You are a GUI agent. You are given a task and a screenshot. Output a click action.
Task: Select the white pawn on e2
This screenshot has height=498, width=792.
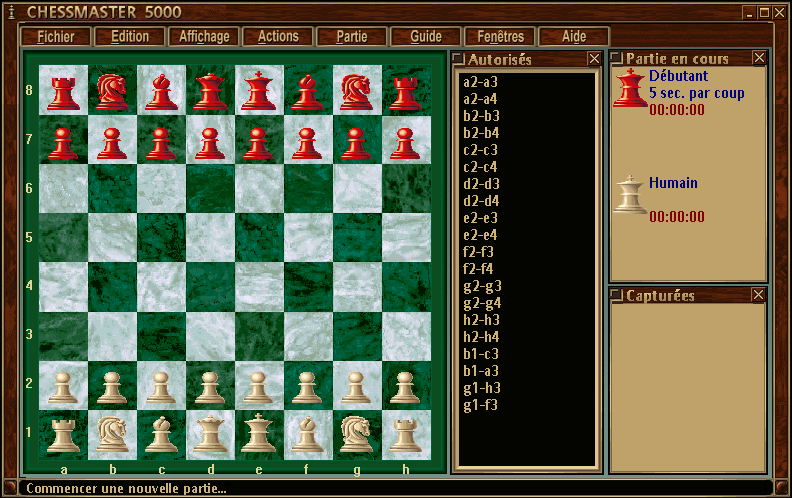(258, 387)
